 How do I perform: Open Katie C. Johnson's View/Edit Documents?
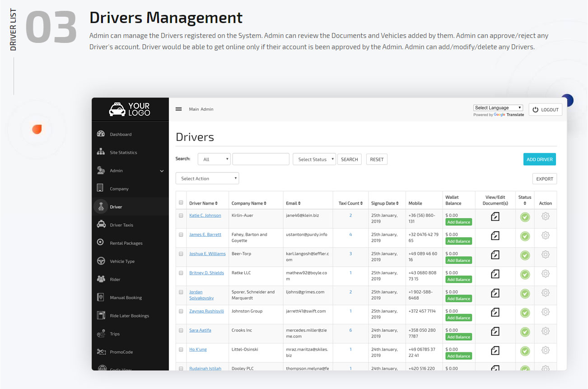click(495, 216)
